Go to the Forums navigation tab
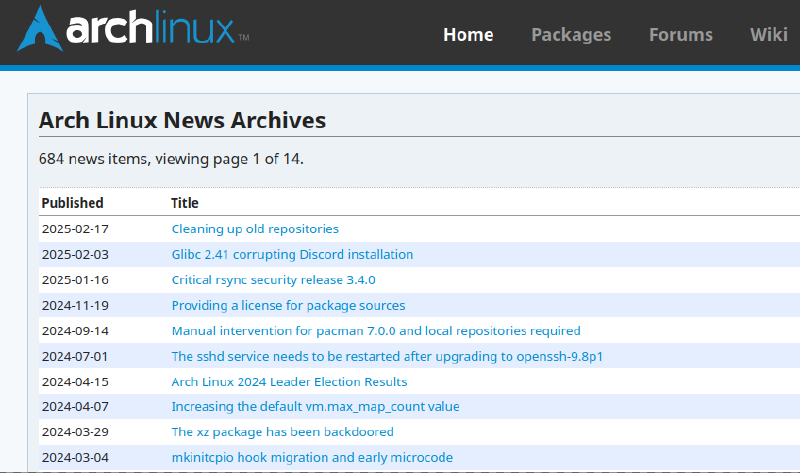Viewport: 800px width, 473px height. (681, 35)
